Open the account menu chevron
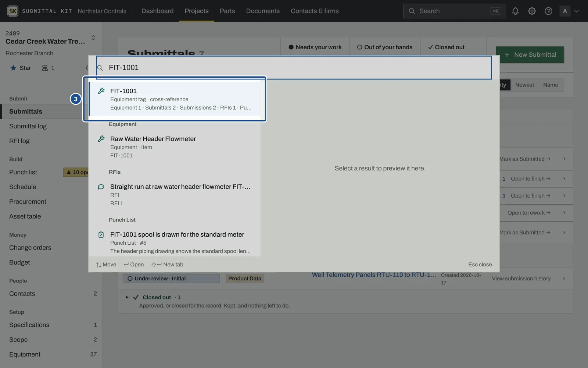 pos(577,11)
